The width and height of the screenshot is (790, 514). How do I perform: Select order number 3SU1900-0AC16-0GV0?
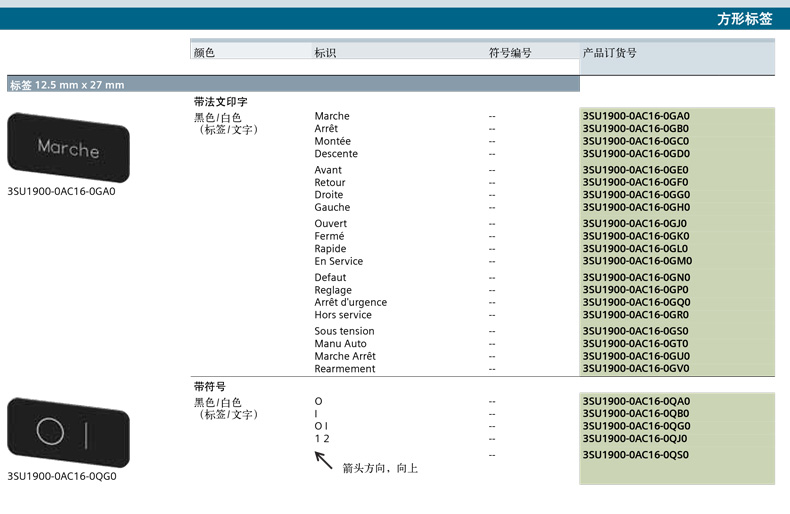point(636,369)
